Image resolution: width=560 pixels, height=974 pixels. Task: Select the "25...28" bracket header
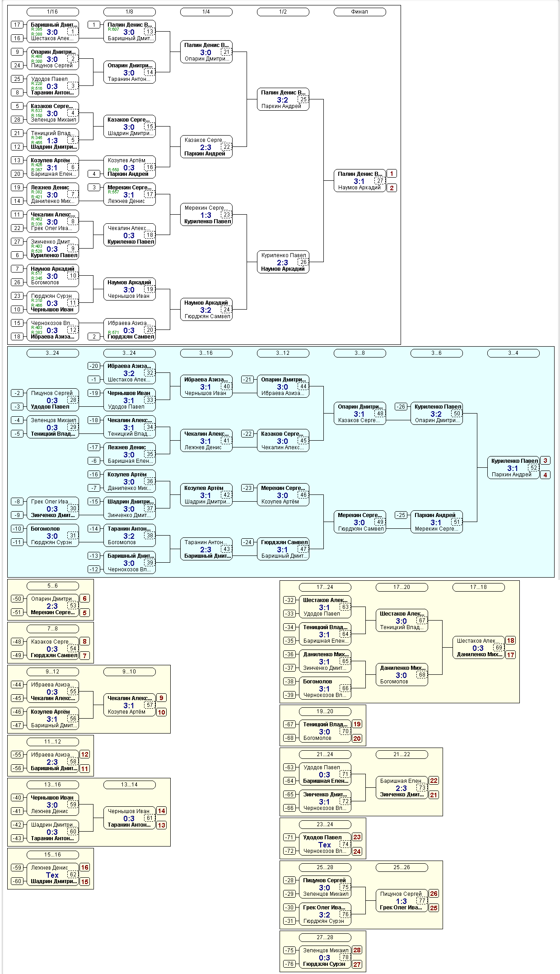tap(325, 867)
